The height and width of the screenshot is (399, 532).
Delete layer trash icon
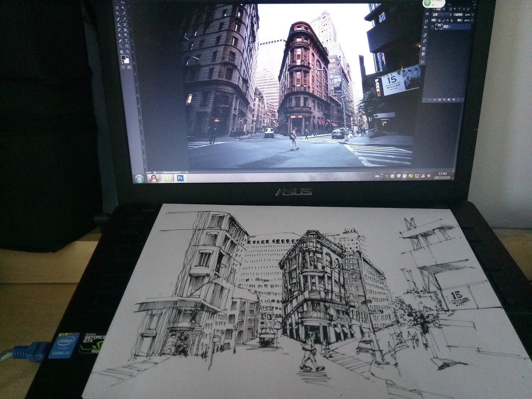pyautogui.click(x=458, y=100)
